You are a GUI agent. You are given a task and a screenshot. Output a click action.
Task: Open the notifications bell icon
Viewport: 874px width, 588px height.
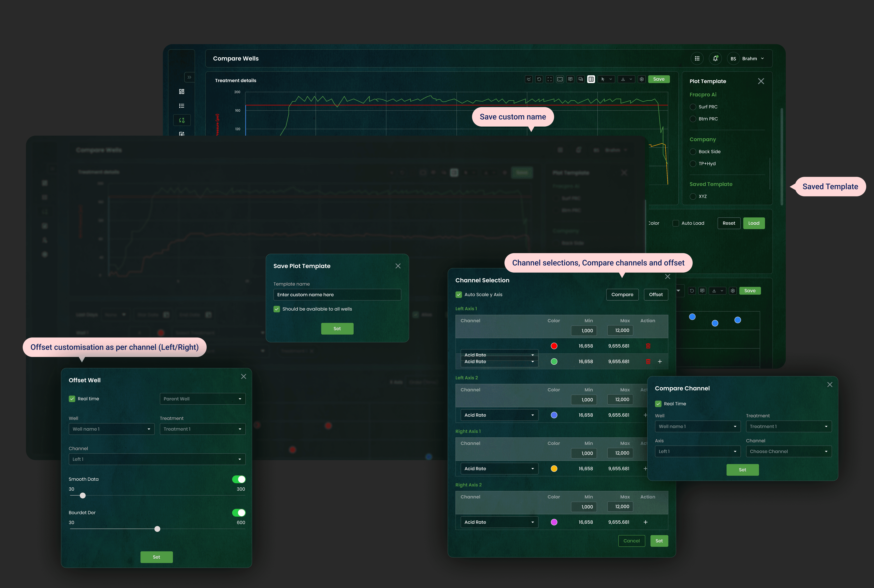(715, 59)
